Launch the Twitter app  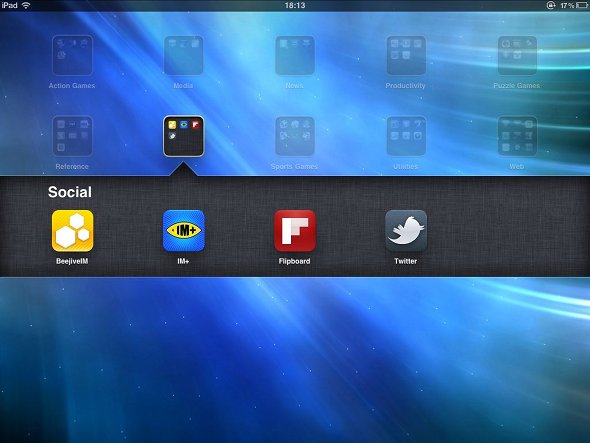click(406, 231)
